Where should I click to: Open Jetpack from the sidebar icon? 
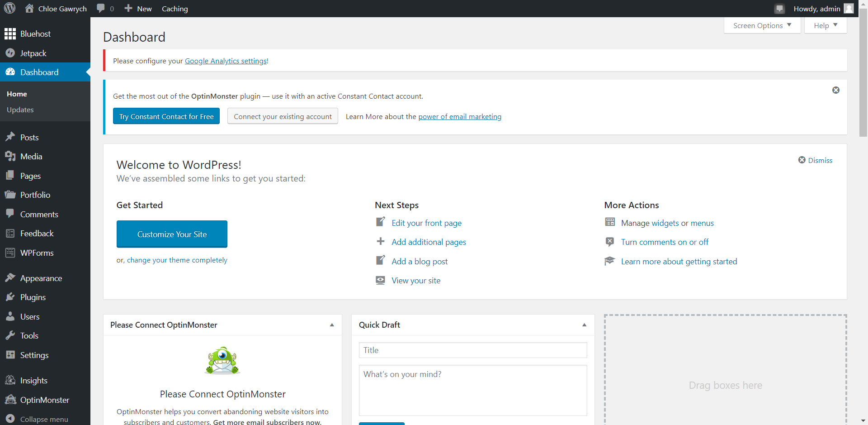[10, 53]
